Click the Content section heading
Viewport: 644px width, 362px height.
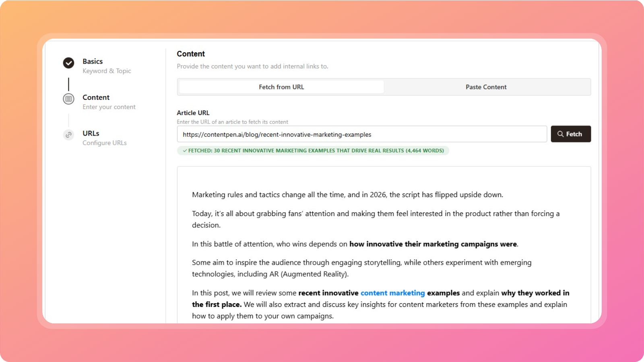191,53
